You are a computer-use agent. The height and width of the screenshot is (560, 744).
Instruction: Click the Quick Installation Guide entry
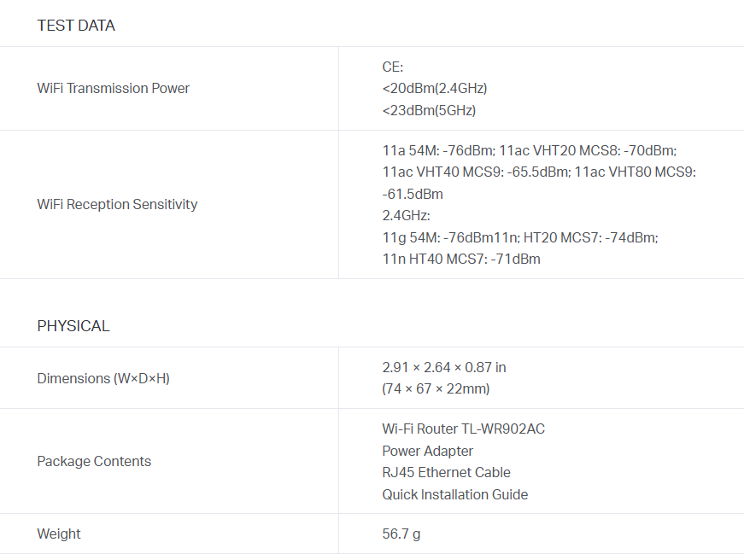[454, 494]
